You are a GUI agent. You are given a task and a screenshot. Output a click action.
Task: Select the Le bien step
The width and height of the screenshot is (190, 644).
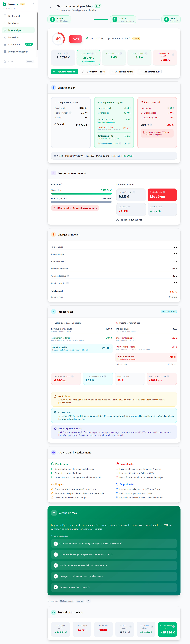[x=59, y=19]
